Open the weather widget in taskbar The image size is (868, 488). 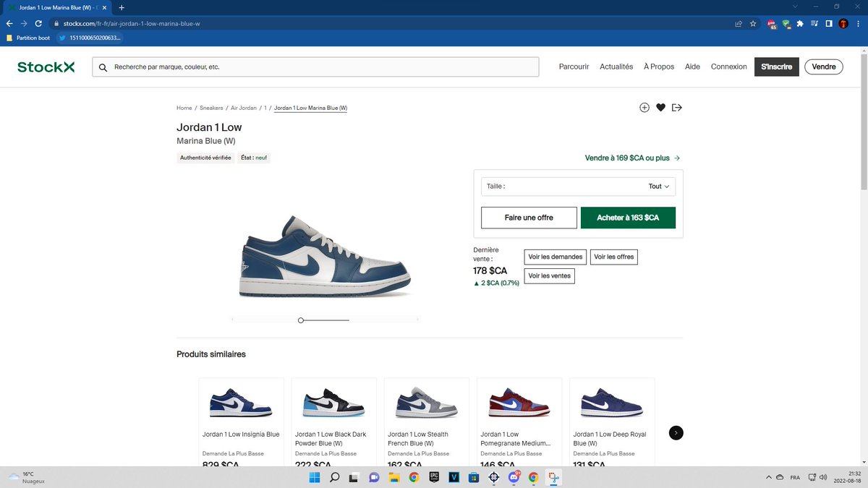click(25, 477)
